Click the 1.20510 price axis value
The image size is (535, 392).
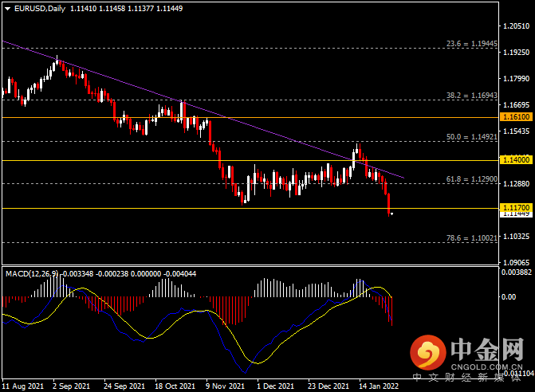pyautogui.click(x=517, y=26)
